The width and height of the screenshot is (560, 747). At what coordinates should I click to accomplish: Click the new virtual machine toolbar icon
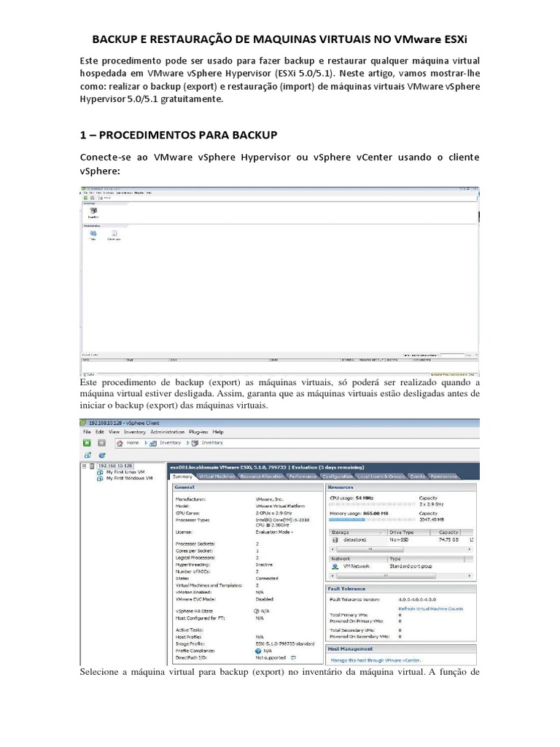pyautogui.click(x=87, y=455)
